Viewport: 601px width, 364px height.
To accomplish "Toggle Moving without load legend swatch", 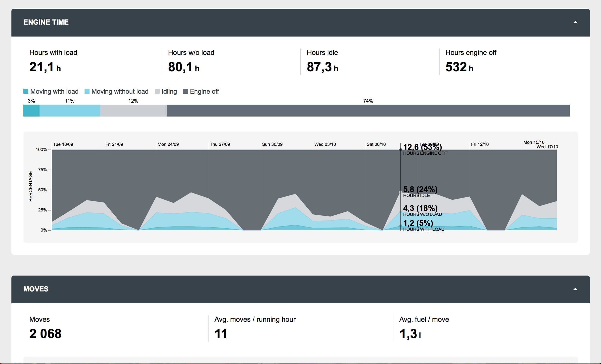I will [x=87, y=91].
